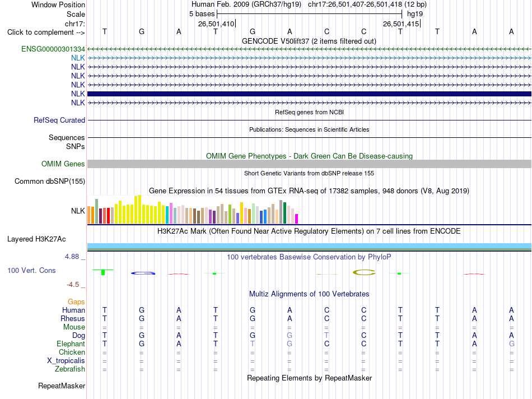Open the RefSeq Curated track label
This screenshot has height=399, width=532.
pos(59,120)
